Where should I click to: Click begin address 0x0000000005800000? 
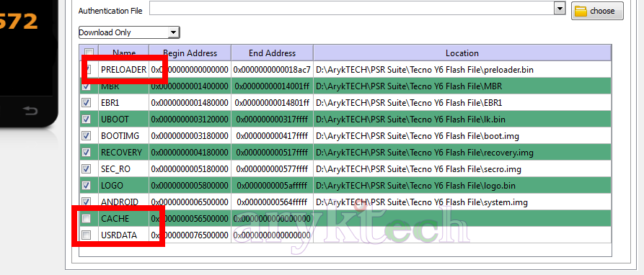(x=190, y=185)
